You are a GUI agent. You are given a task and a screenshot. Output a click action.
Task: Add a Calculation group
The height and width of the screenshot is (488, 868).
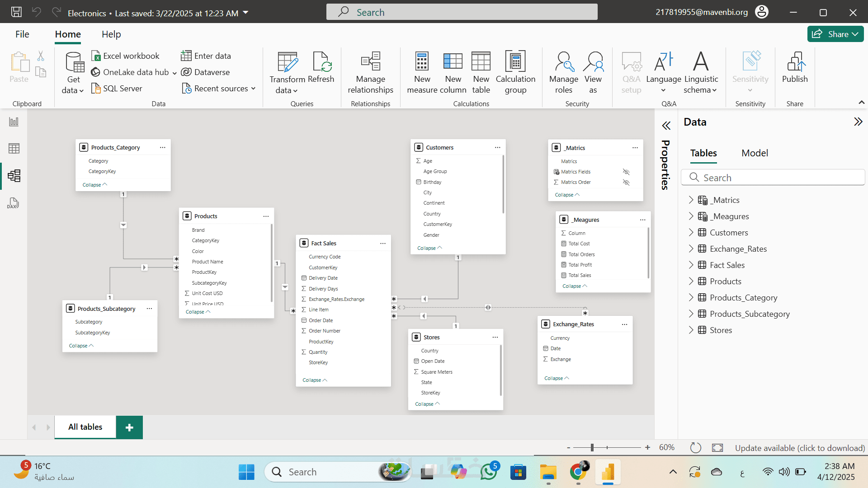[x=515, y=73]
